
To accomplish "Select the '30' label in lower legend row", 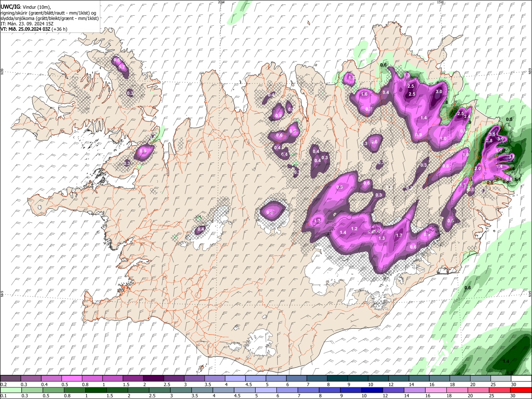I will coord(513,396).
